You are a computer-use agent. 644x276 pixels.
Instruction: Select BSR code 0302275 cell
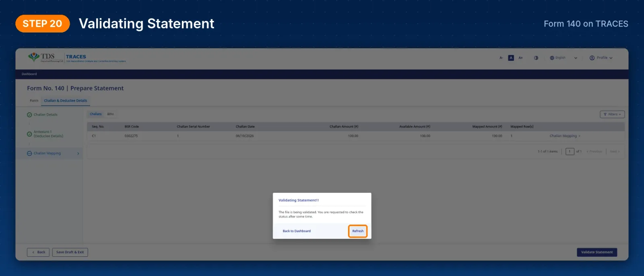[131, 136]
